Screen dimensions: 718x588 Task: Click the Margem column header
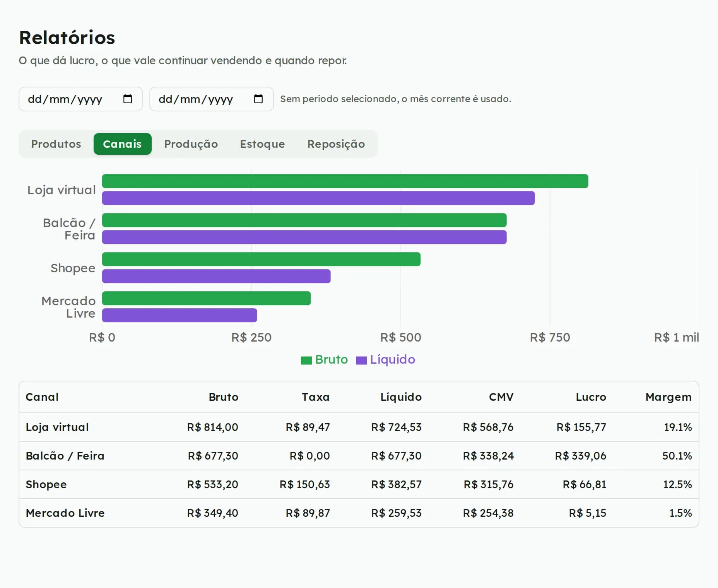point(668,397)
